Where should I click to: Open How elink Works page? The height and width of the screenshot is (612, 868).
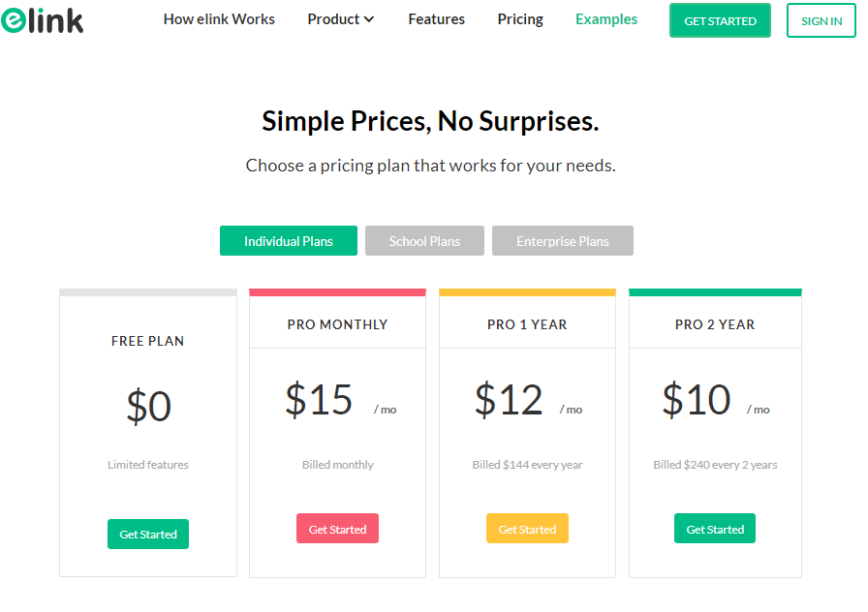point(219,19)
